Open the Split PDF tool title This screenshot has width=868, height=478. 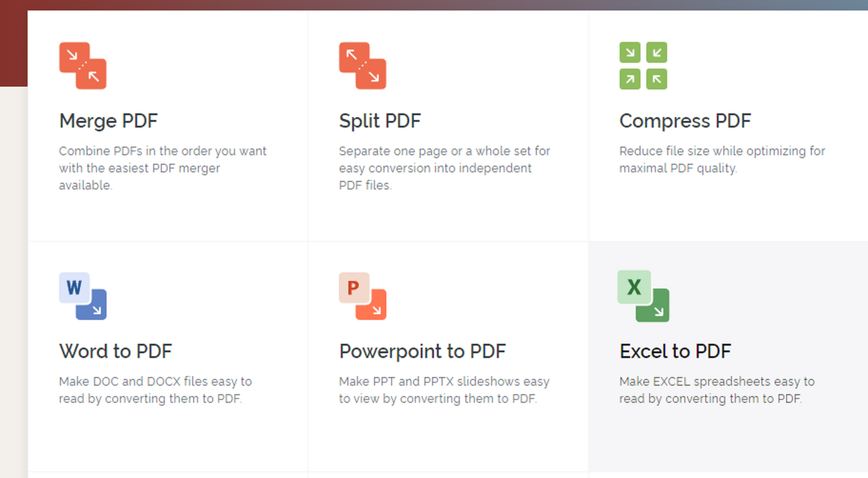tap(380, 121)
